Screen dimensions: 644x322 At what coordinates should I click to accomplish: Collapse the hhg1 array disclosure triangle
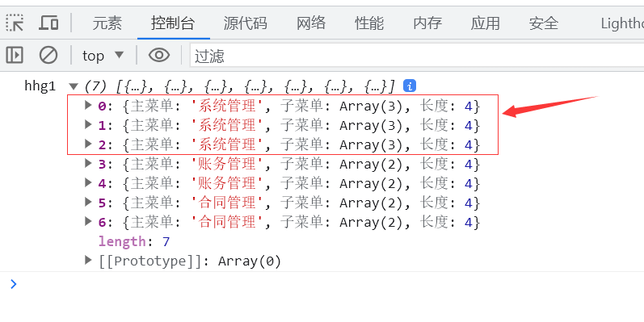click(74, 86)
